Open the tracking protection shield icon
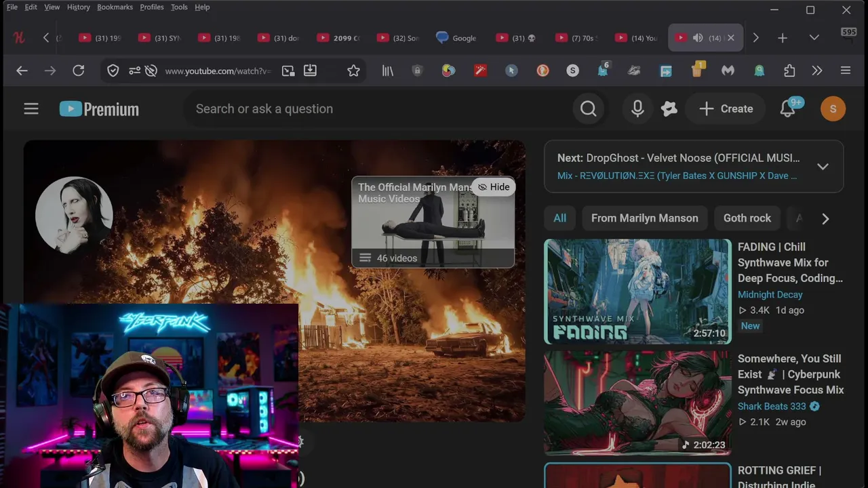This screenshot has width=868, height=488. pyautogui.click(x=113, y=70)
